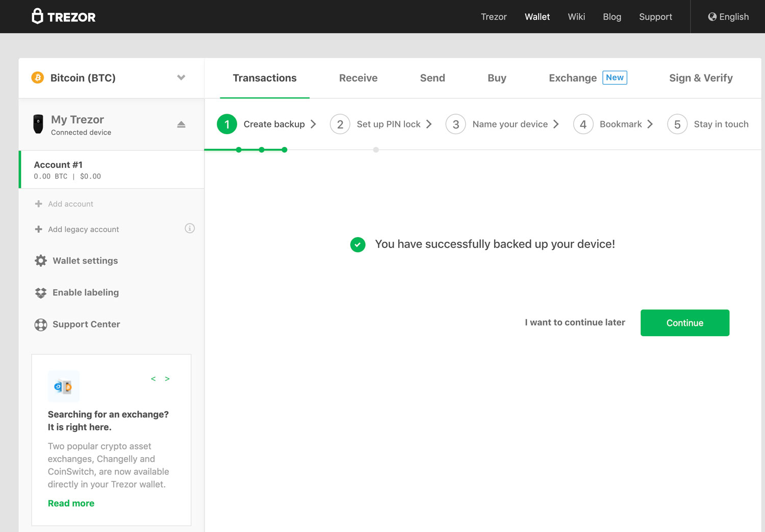
Task: Click the Stay in touch step label
Action: 721,124
